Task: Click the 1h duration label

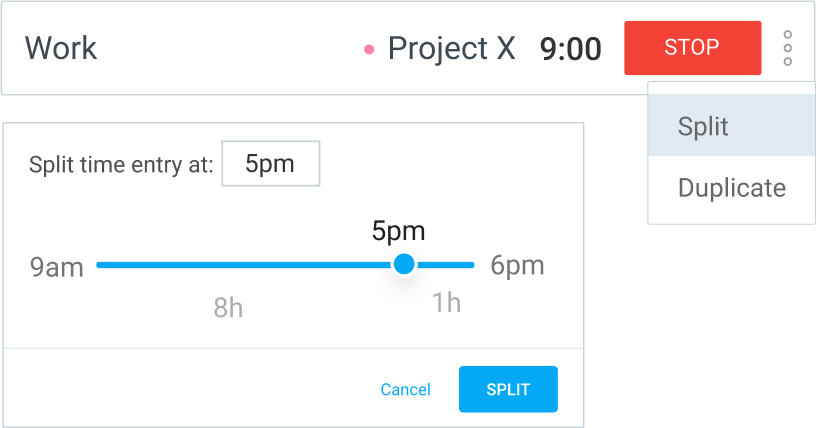Action: pyautogui.click(x=446, y=303)
